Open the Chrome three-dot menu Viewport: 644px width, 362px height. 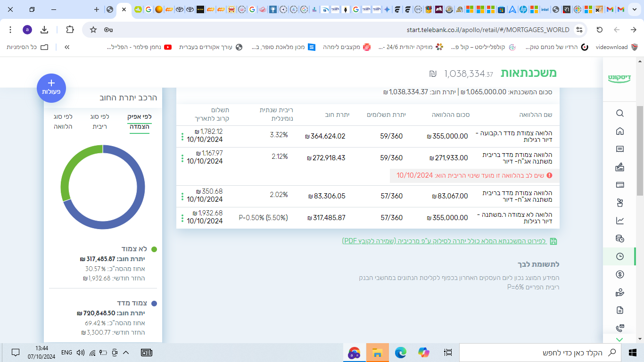pos(10,30)
